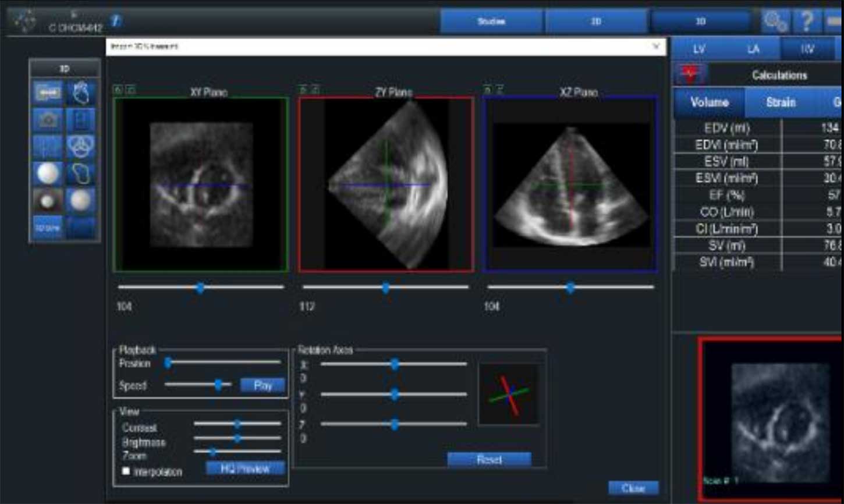Viewport: 844px width, 504px height.
Task: Select the LA chamber tab
Action: (753, 49)
